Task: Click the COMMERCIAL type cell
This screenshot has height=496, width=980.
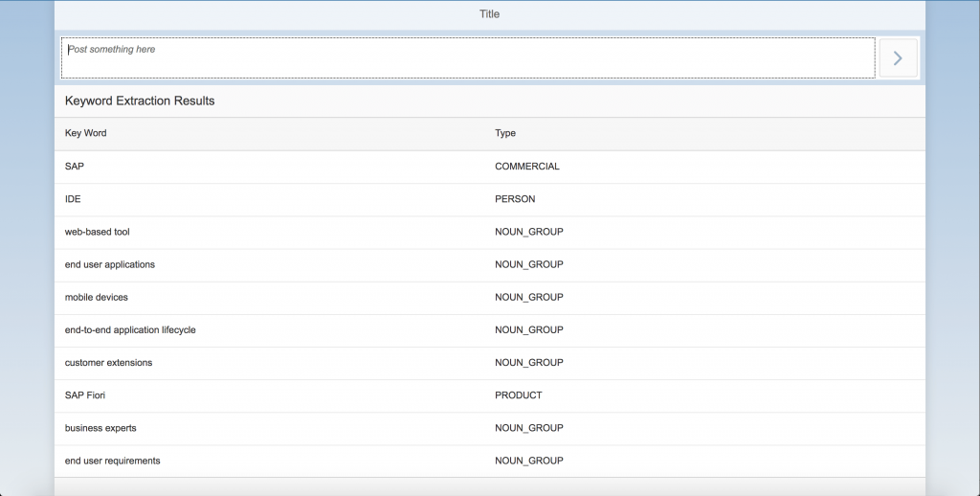Action: [x=527, y=167]
